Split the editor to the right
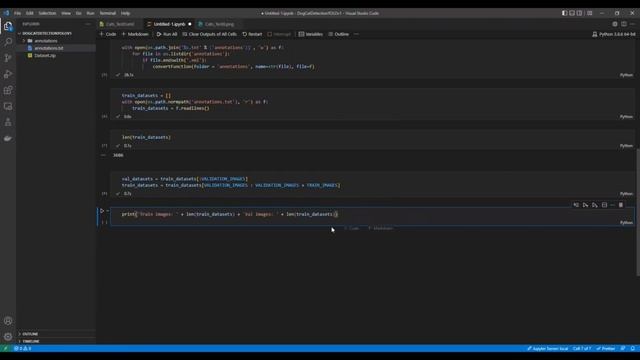 pos(624,24)
